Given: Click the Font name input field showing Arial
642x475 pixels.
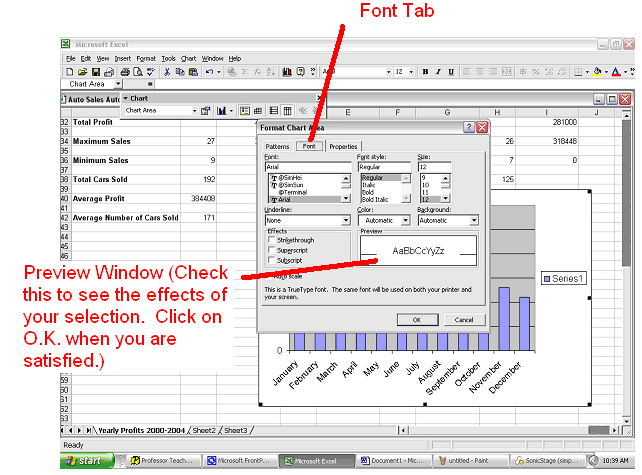Looking at the screenshot, I should tap(308, 167).
